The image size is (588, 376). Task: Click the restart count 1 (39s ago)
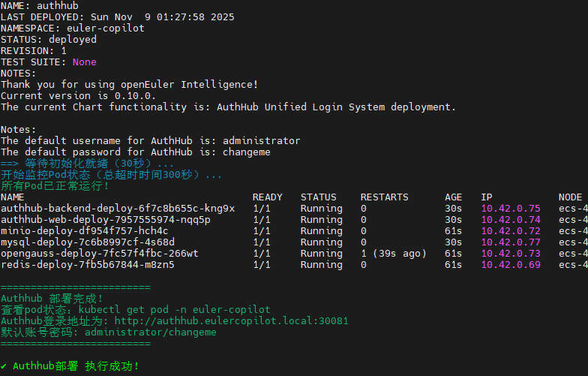tap(394, 254)
